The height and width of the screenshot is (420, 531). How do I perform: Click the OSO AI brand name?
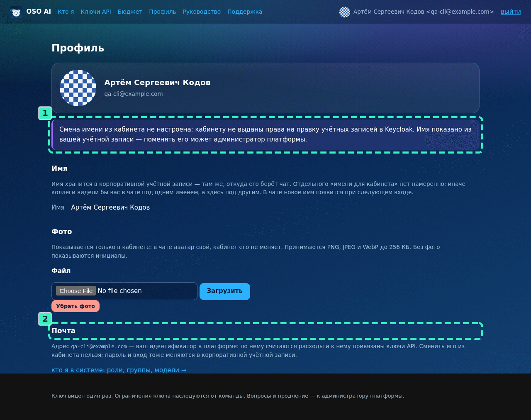39,12
